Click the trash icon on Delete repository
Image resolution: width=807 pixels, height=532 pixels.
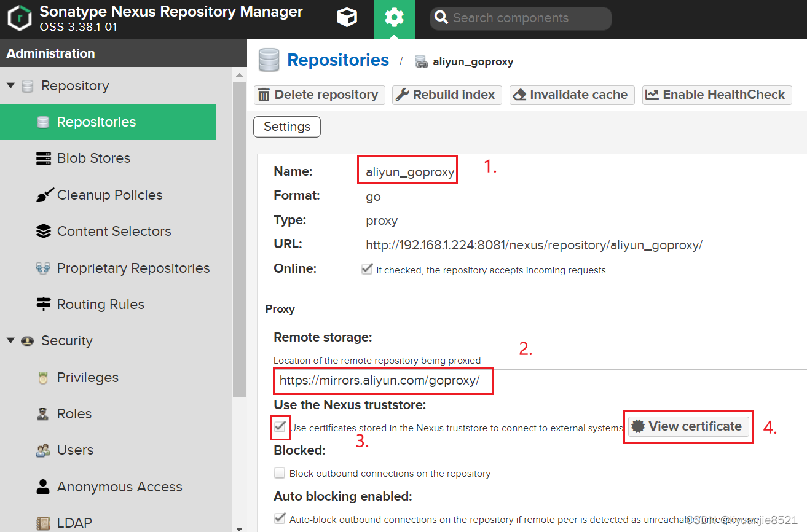coord(264,95)
